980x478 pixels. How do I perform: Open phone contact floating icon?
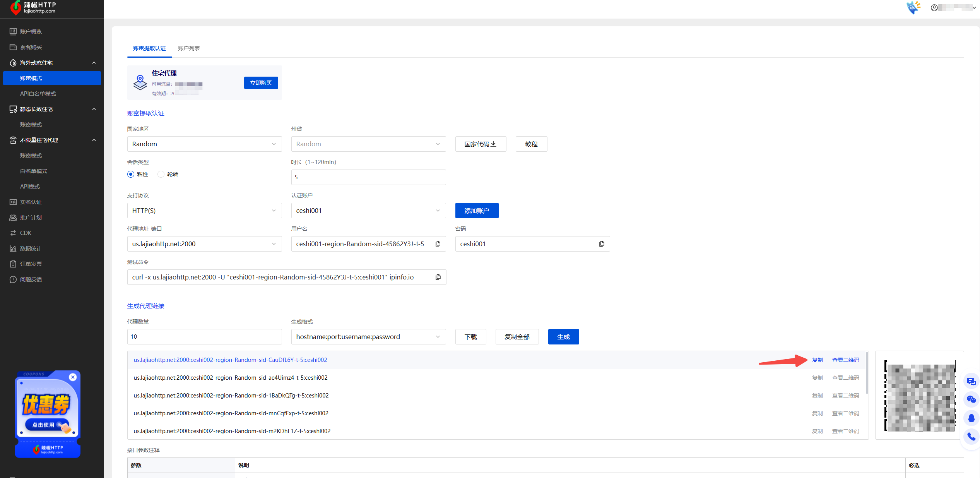(971, 437)
